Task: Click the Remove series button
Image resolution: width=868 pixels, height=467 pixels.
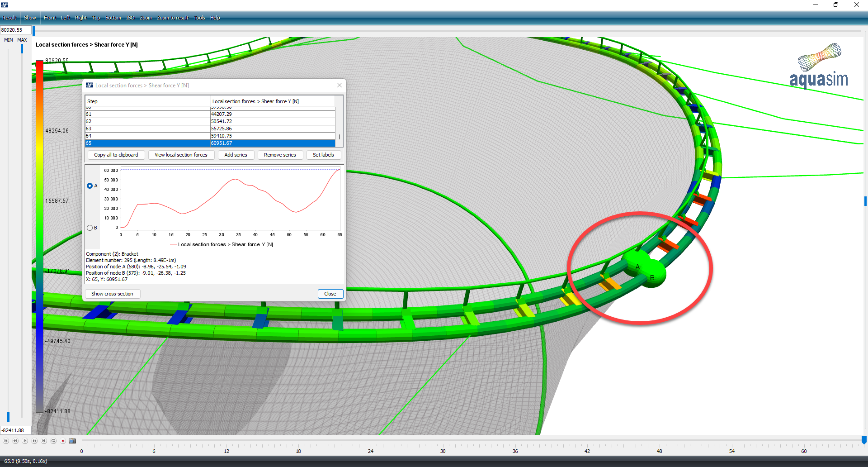Action: (x=280, y=155)
